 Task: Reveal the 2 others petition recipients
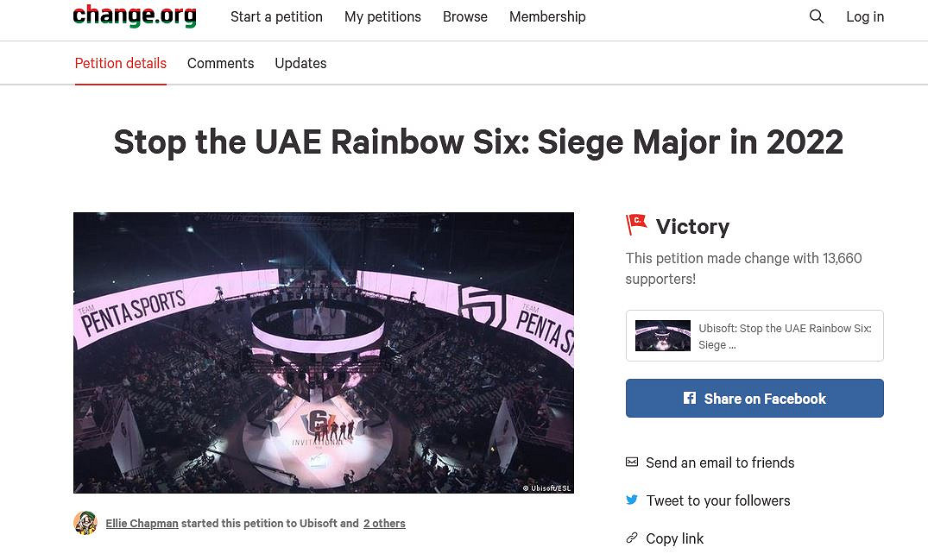384,523
